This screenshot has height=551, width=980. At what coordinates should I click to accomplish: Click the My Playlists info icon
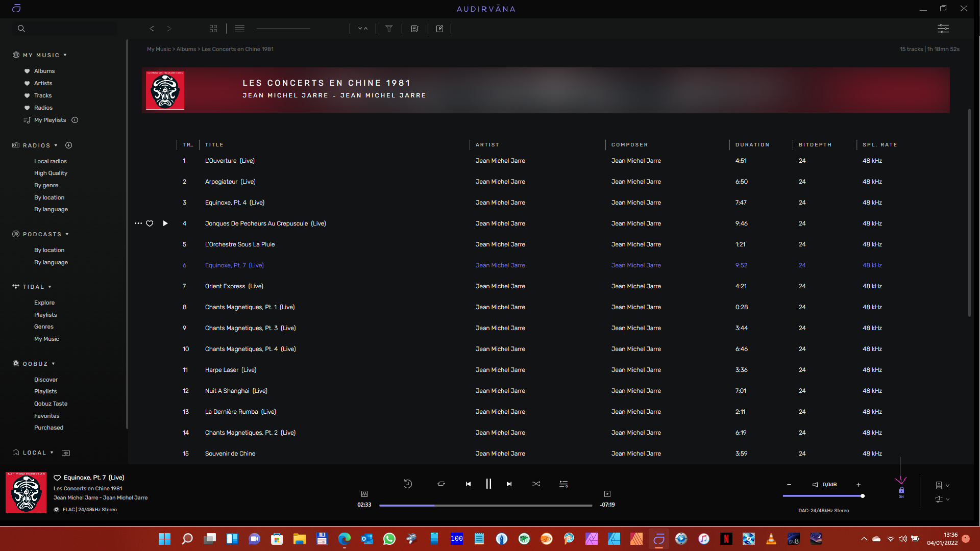coord(75,120)
